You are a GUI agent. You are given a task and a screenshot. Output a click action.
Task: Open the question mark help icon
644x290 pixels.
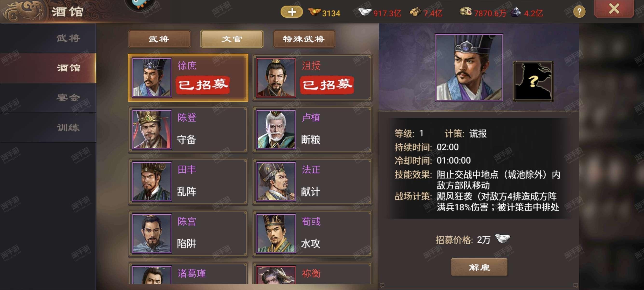tap(579, 12)
